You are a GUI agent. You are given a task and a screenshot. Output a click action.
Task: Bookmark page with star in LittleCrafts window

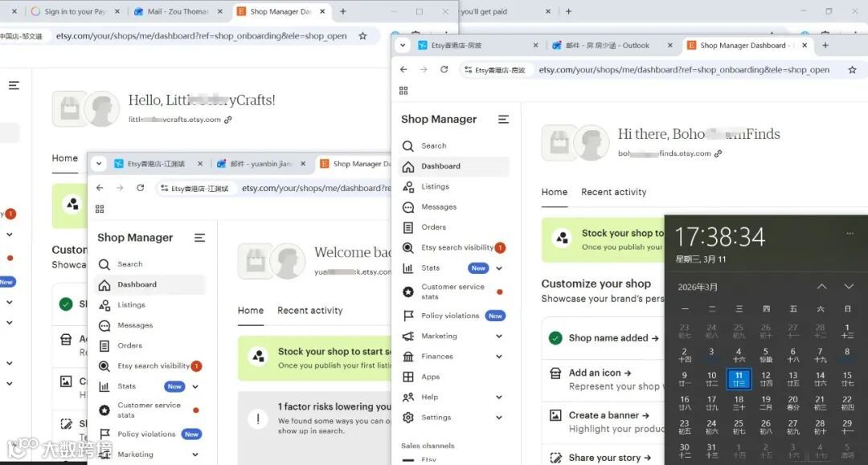coord(362,36)
